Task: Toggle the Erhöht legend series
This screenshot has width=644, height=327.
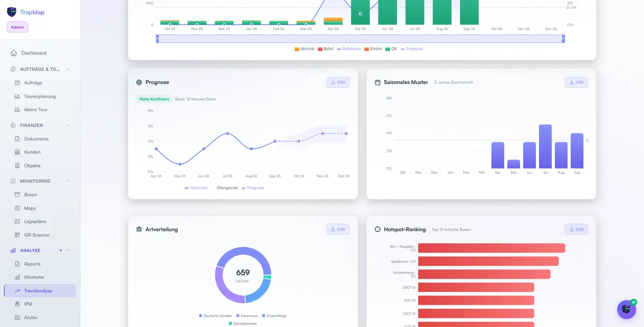Action: [373, 49]
